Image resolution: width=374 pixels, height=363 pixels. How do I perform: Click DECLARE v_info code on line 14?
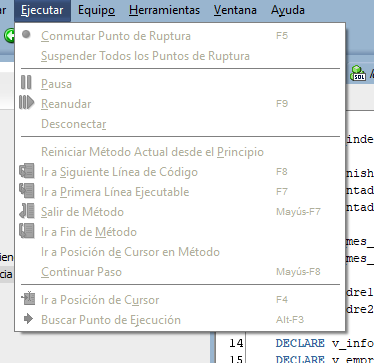(x=325, y=343)
